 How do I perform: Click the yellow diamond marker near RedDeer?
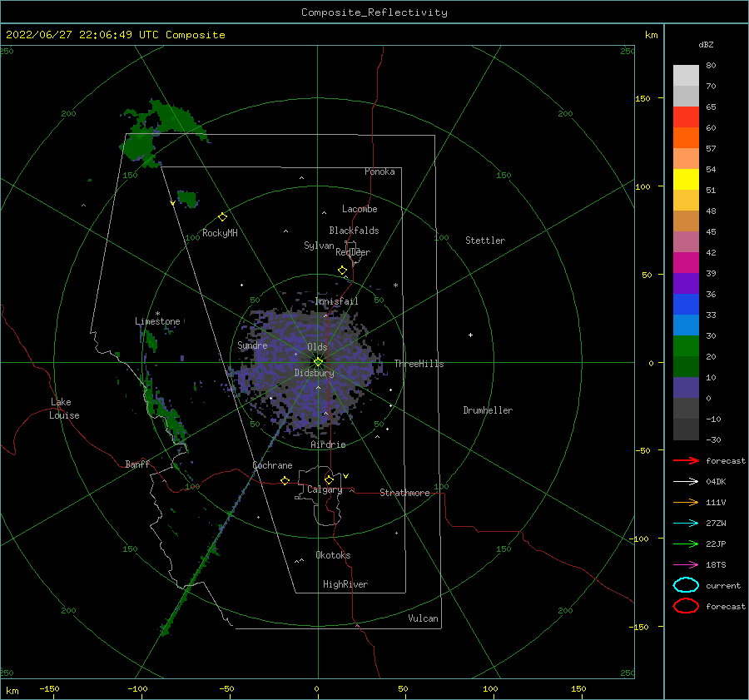(x=343, y=271)
